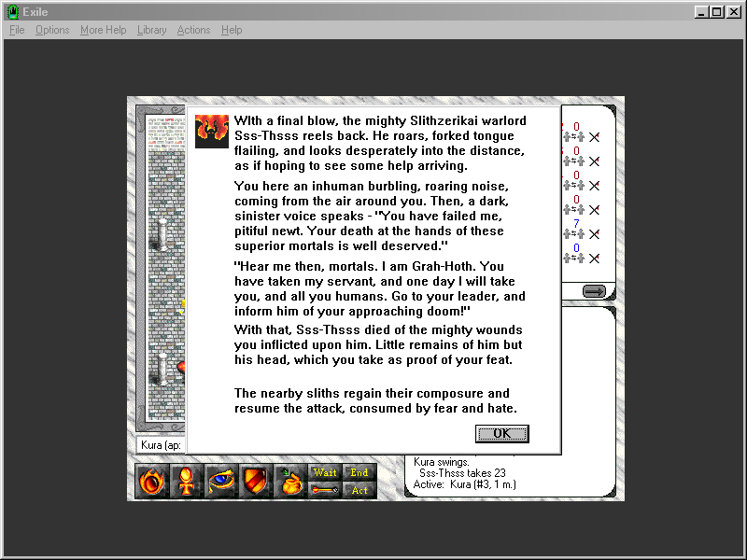Click trade places icon for fourth party member
Viewport: 747px width, 560px height.
point(573,209)
